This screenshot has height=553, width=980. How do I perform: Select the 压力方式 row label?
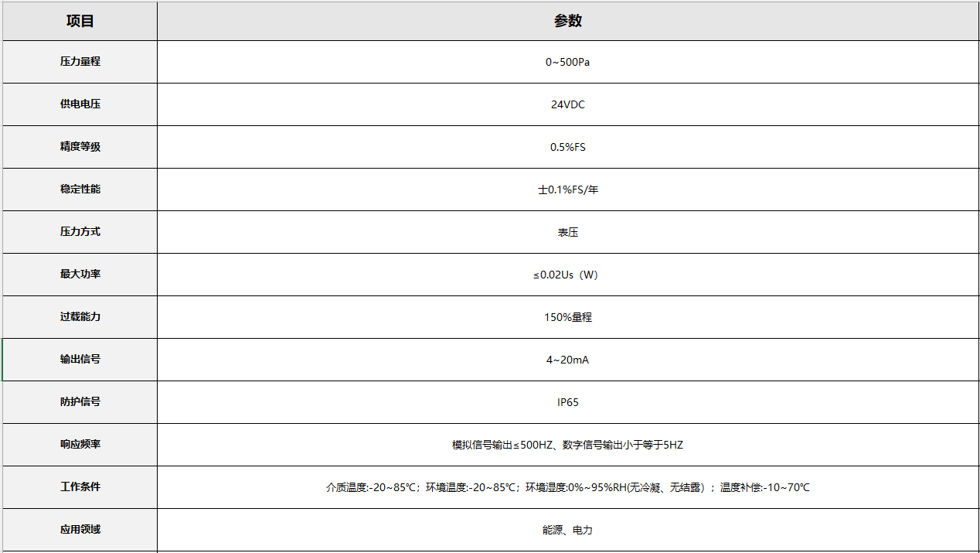point(80,232)
